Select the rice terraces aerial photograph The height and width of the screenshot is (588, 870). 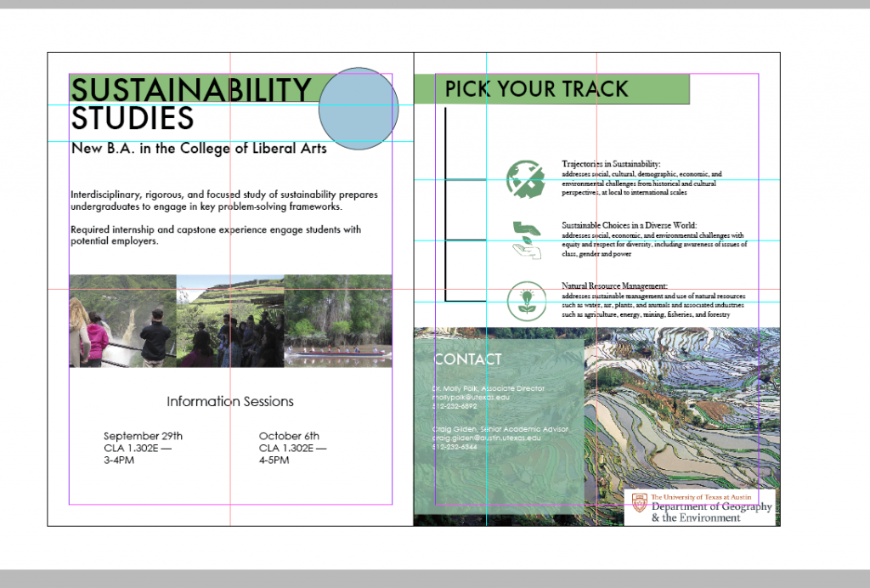click(x=681, y=410)
